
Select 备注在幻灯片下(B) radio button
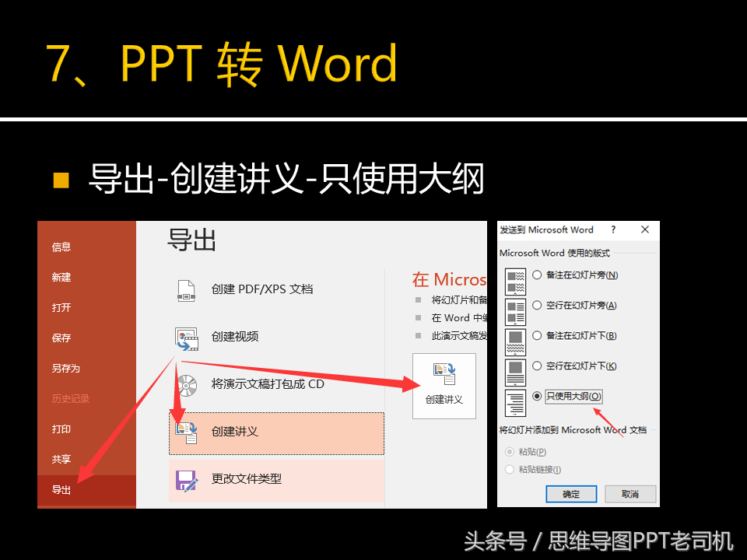click(x=537, y=336)
